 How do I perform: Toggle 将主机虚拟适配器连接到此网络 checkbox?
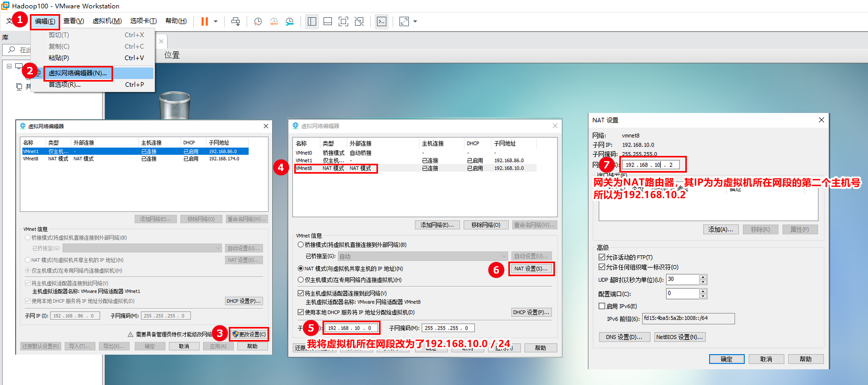point(301,293)
